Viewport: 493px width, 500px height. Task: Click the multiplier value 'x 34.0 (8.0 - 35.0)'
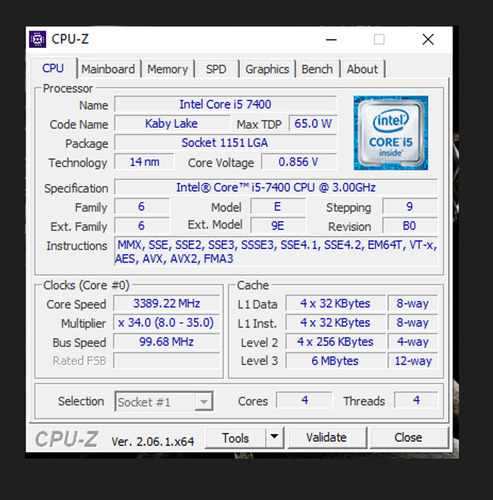[x=166, y=323]
